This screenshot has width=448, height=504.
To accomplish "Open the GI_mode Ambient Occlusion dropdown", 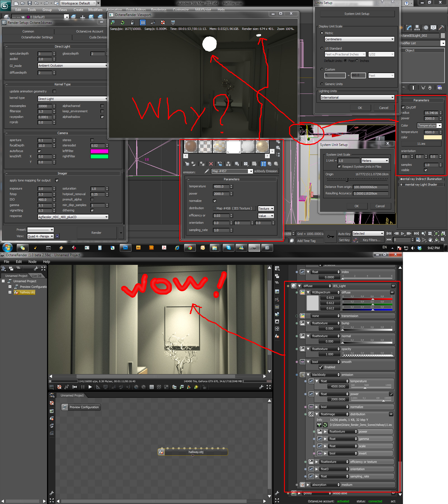I will 72,66.
